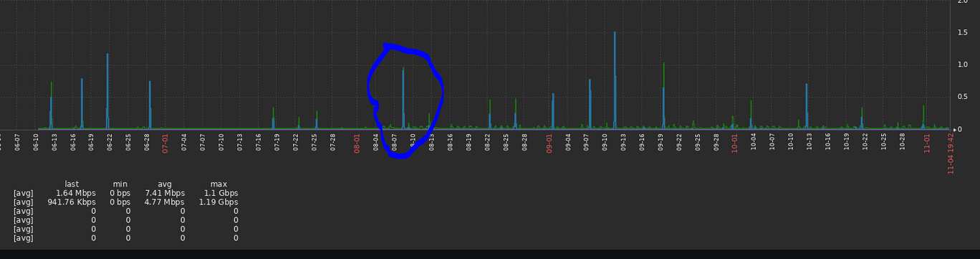Click the 10-28 date label
Screen dimensions: 980x259
point(903,141)
